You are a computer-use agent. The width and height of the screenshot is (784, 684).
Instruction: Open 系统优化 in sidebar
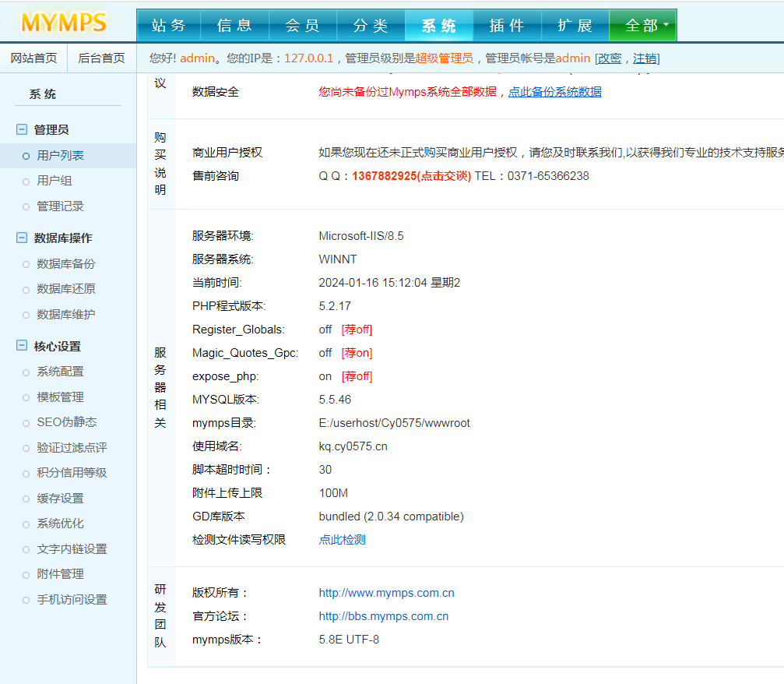[x=61, y=524]
